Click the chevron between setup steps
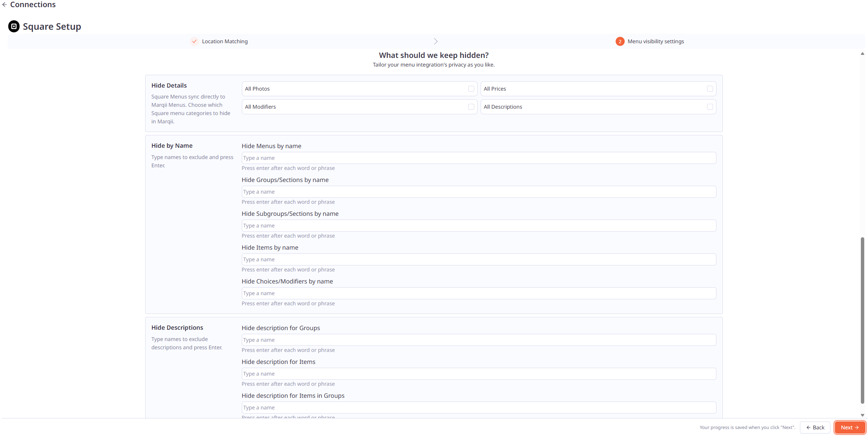This screenshot has width=868, height=438. tap(436, 41)
